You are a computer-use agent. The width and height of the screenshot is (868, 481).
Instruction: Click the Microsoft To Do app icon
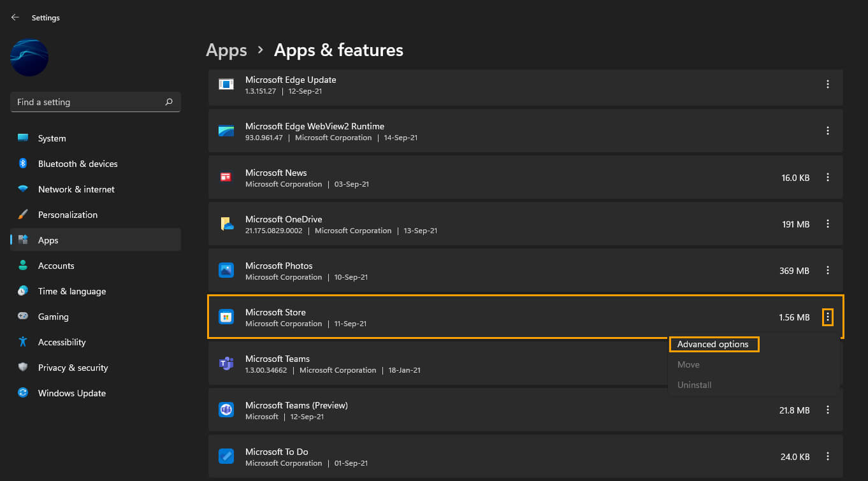point(226,456)
